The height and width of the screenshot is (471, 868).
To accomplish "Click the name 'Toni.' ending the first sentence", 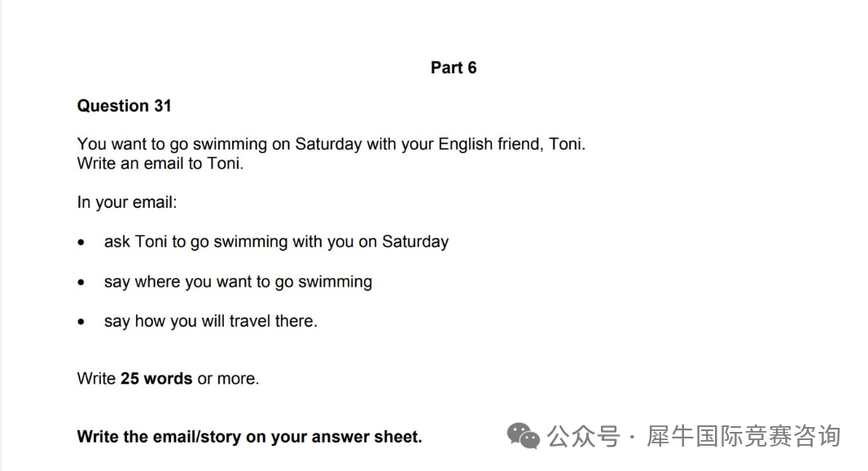I will coord(567,144).
